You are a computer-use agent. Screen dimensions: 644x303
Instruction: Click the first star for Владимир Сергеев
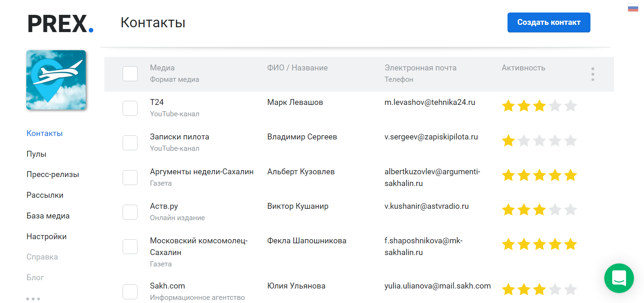click(x=508, y=141)
